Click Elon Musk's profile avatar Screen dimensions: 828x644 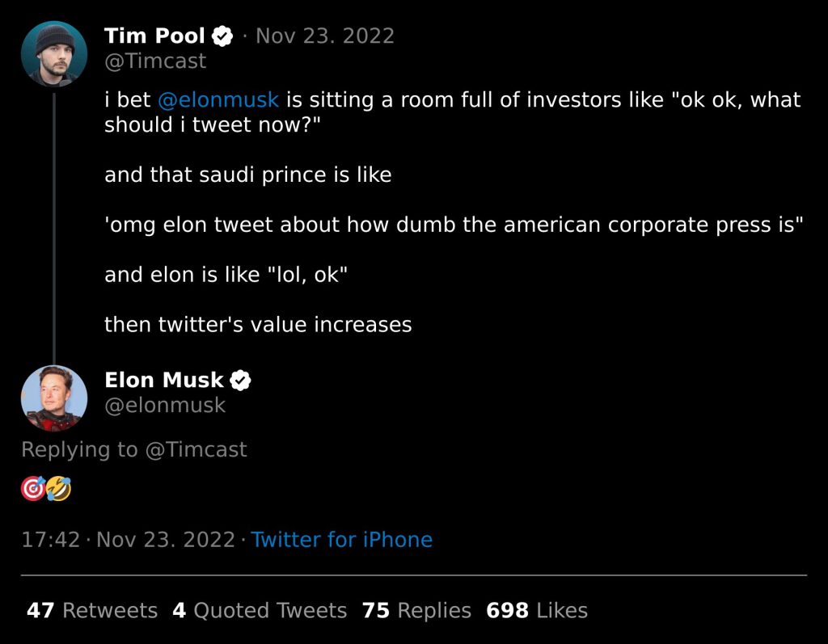pos(53,398)
